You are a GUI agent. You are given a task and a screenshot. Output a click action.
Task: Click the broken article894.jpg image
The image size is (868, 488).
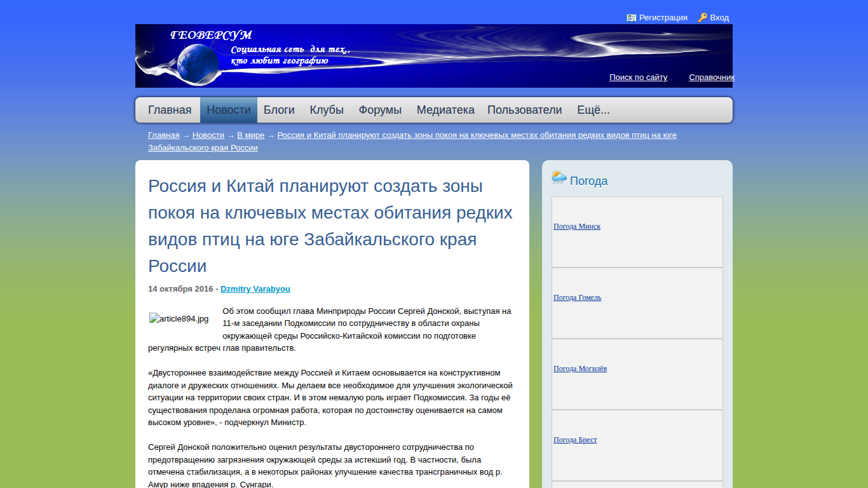[x=179, y=319]
